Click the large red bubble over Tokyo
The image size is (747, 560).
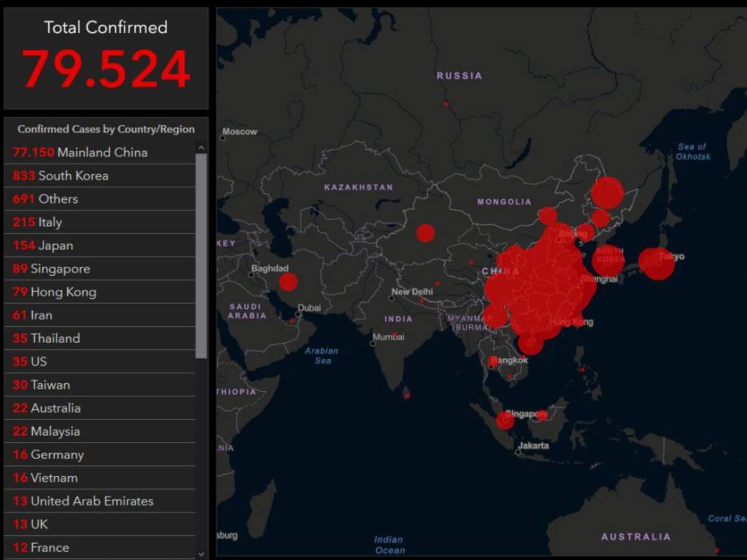659,264
